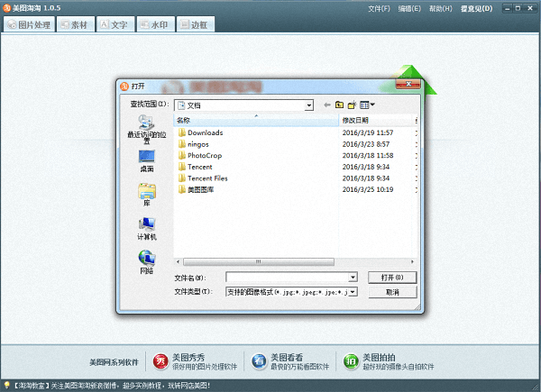541x392 pixels.
Task: Maximize the 美图淘淘 main window
Action: (x=518, y=8)
